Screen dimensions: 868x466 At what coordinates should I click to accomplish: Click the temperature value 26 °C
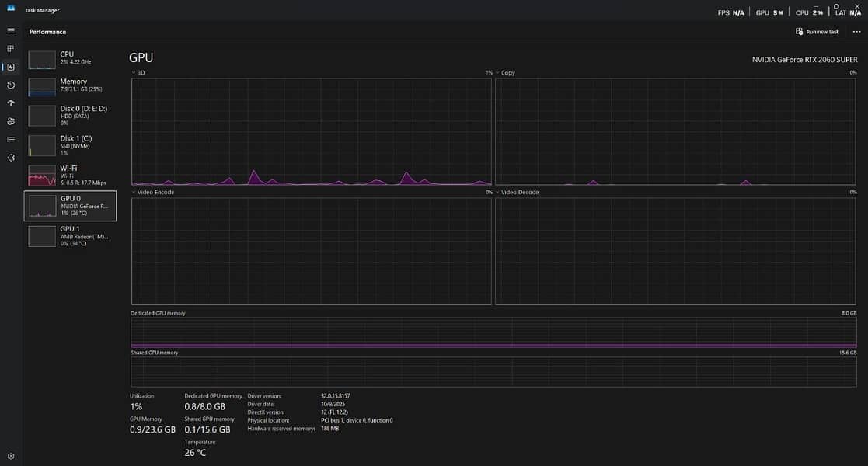pyautogui.click(x=195, y=453)
